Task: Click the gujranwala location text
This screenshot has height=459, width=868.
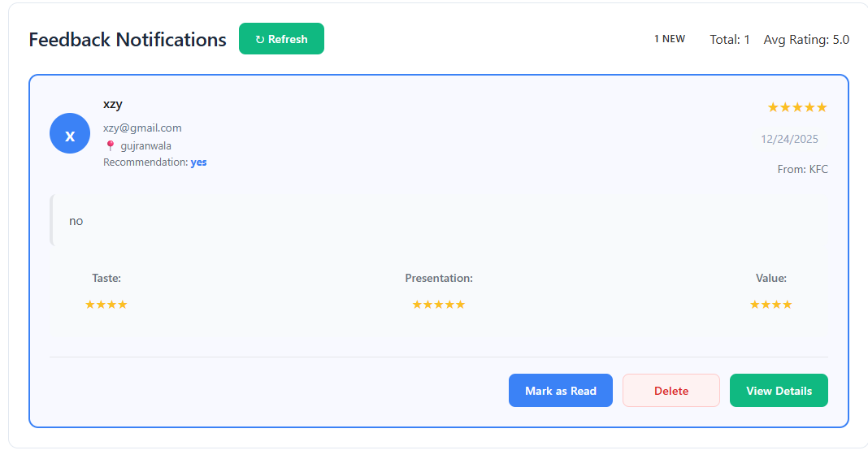Action: [x=145, y=146]
